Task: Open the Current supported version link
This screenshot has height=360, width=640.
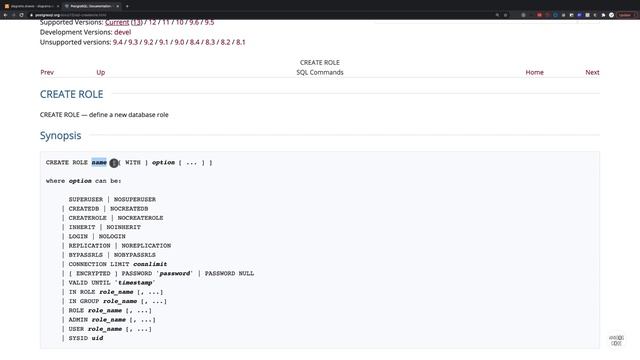Action: click(117, 22)
